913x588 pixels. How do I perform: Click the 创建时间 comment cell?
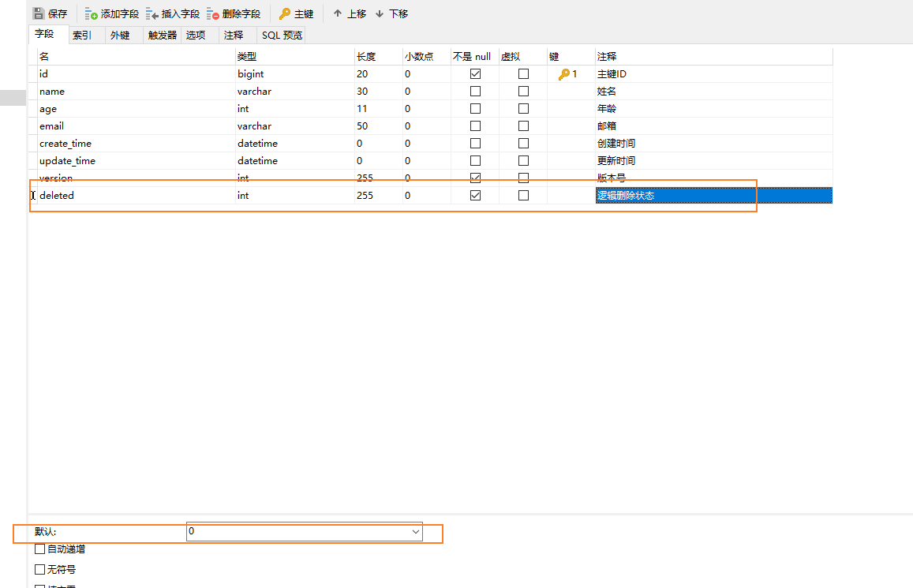pyautogui.click(x=714, y=143)
